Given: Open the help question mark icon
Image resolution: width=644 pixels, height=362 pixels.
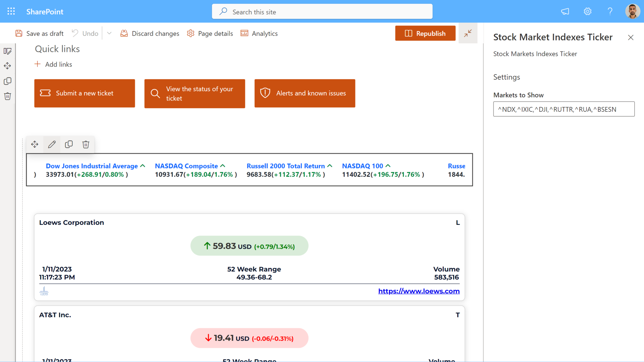Looking at the screenshot, I should (x=610, y=12).
